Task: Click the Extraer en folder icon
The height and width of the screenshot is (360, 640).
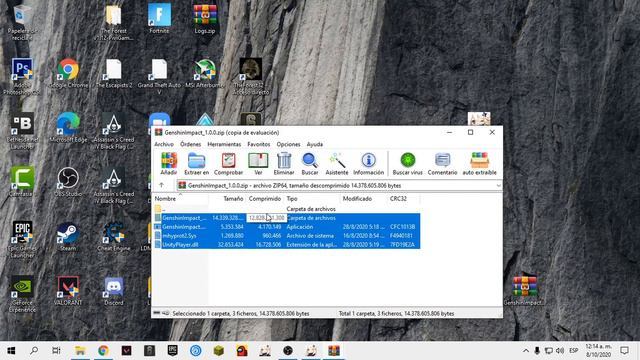Action: pos(196,164)
